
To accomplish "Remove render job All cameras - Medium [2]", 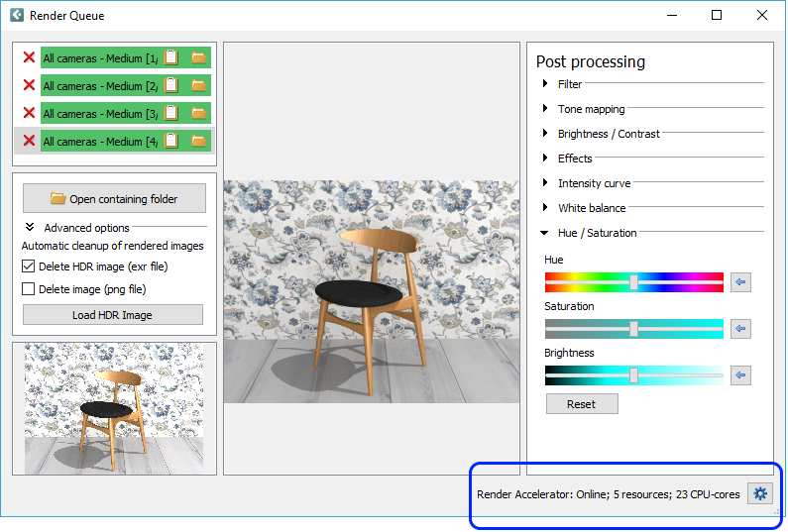I will click(x=29, y=85).
